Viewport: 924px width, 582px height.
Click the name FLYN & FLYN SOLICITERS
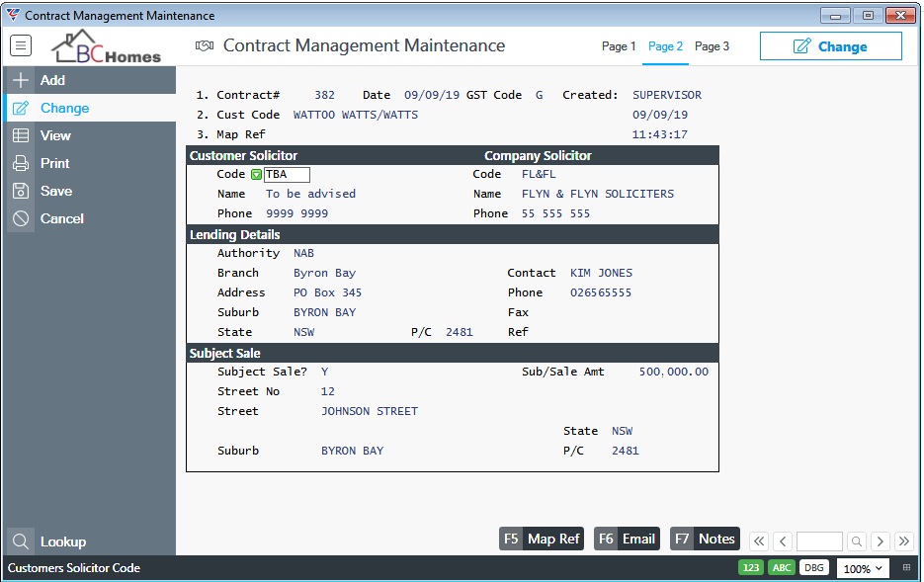[598, 194]
